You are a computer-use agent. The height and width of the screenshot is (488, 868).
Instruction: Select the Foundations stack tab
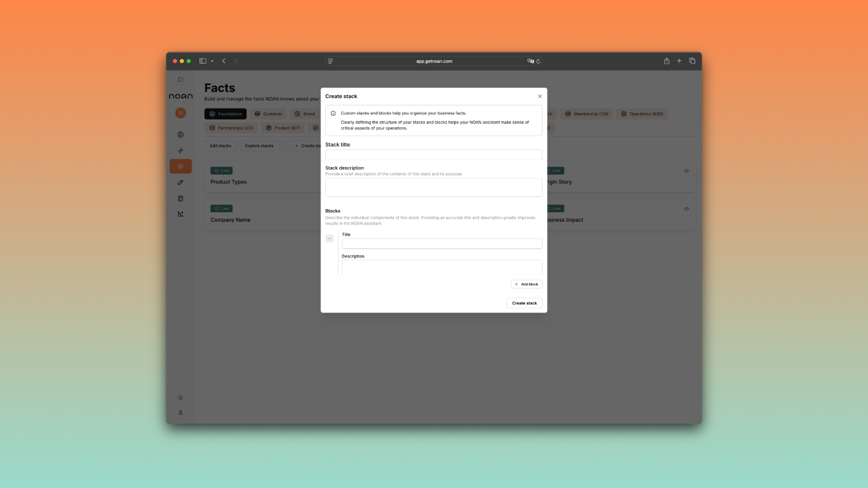click(x=226, y=114)
